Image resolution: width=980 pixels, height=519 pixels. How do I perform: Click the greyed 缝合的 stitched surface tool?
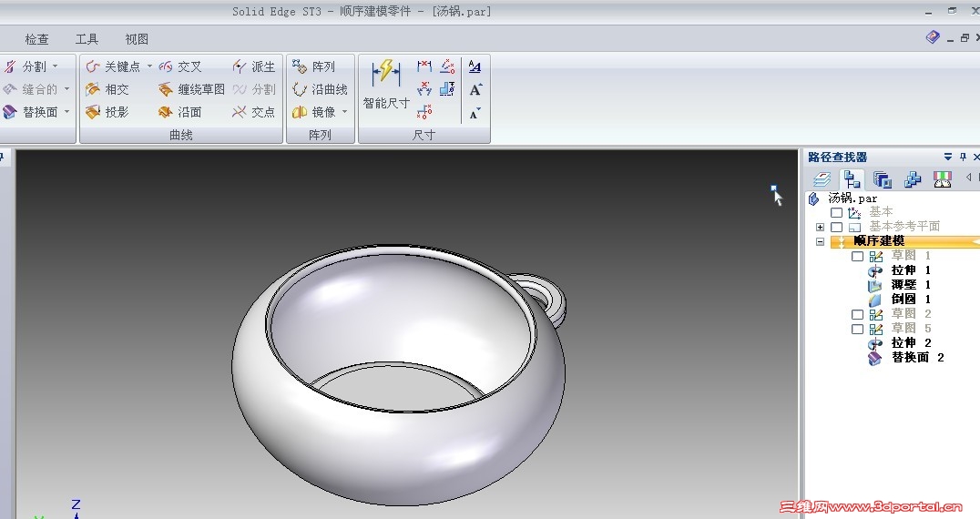click(x=30, y=89)
